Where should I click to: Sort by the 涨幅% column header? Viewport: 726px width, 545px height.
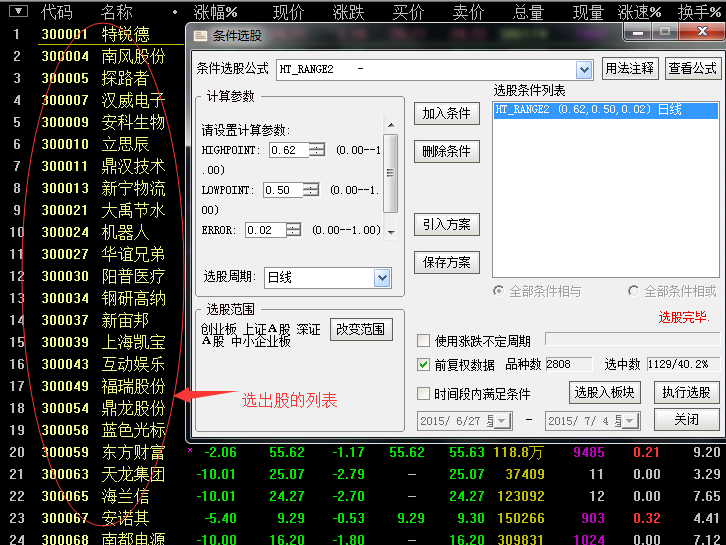(x=216, y=12)
